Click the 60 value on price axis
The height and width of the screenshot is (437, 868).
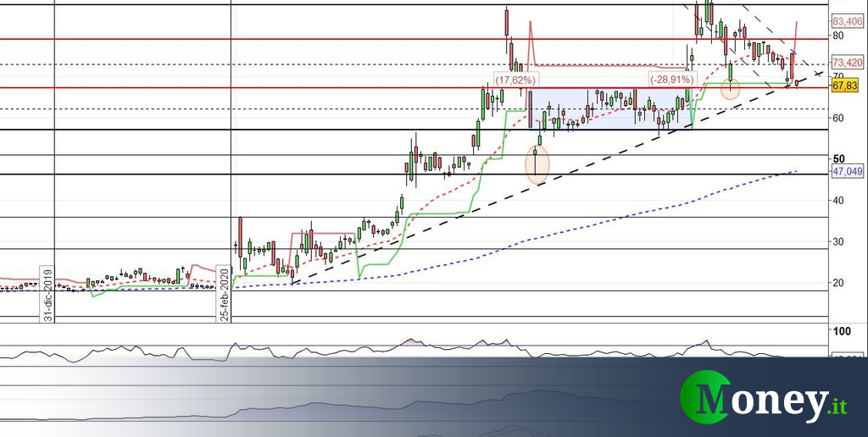(x=837, y=118)
